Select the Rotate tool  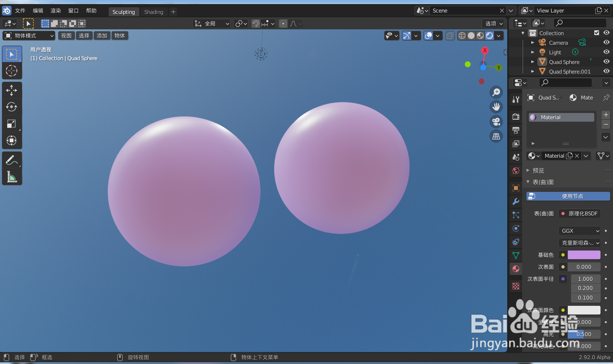pyautogui.click(x=12, y=107)
